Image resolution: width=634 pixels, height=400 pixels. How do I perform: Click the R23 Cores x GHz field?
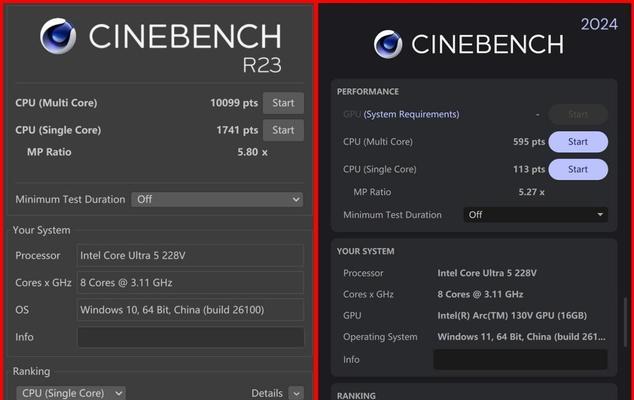point(190,283)
